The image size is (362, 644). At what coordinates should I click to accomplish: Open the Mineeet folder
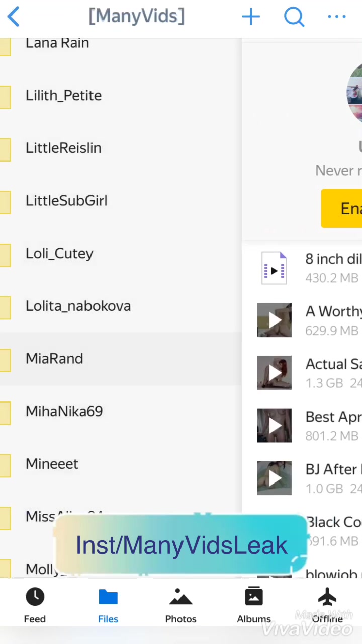click(121, 464)
